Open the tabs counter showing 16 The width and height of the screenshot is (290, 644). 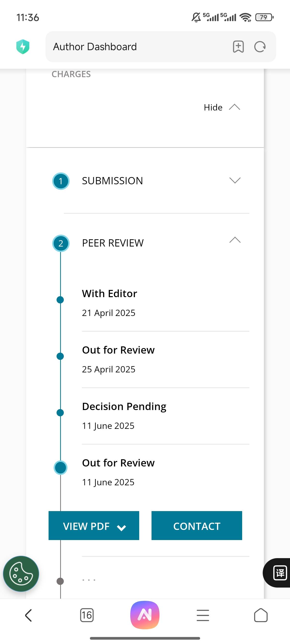[87, 615]
